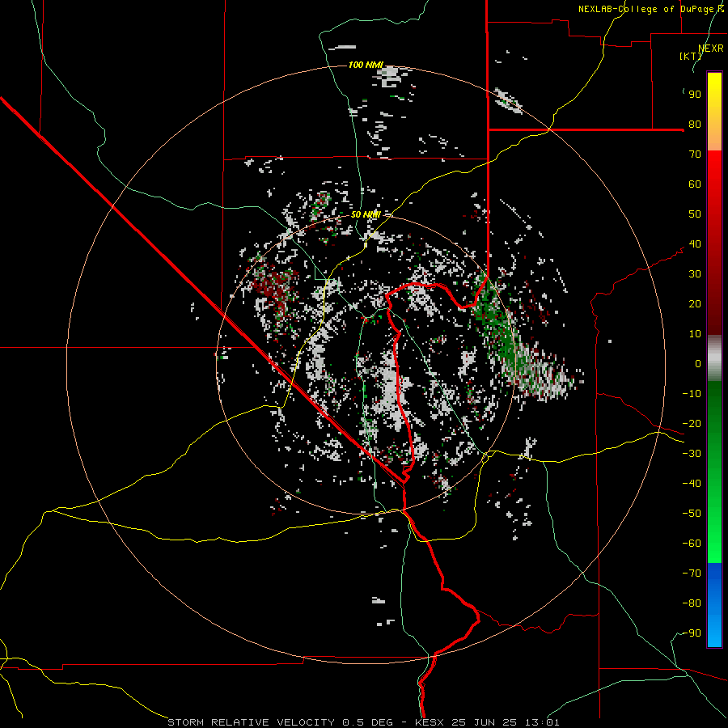The image size is (728, 728).
Task: Click the positive 40 scale label
Action: pyautogui.click(x=695, y=243)
